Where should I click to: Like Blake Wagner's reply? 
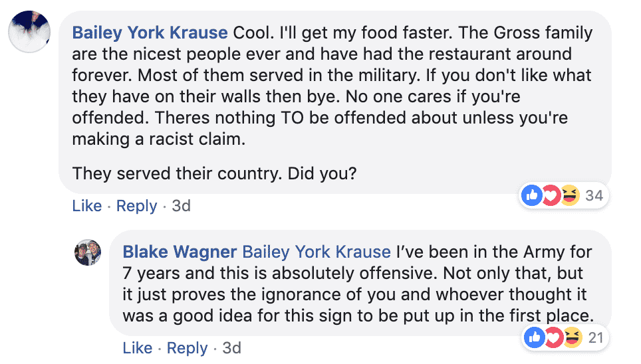[138, 347]
